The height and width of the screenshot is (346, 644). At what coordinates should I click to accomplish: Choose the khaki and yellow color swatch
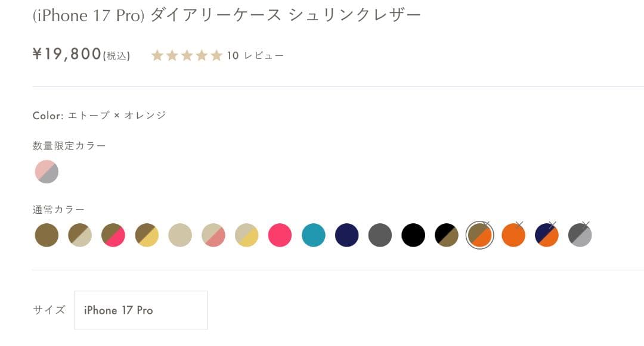147,235
